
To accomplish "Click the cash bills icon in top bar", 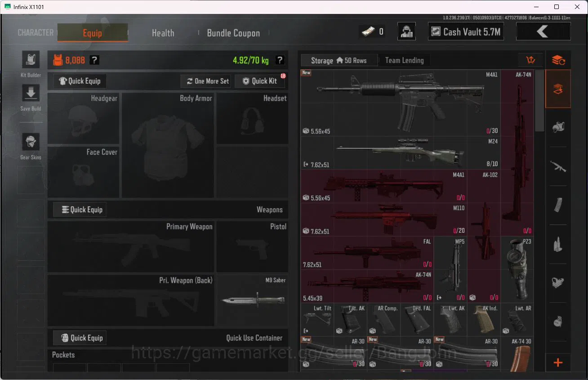I will pyautogui.click(x=368, y=31).
